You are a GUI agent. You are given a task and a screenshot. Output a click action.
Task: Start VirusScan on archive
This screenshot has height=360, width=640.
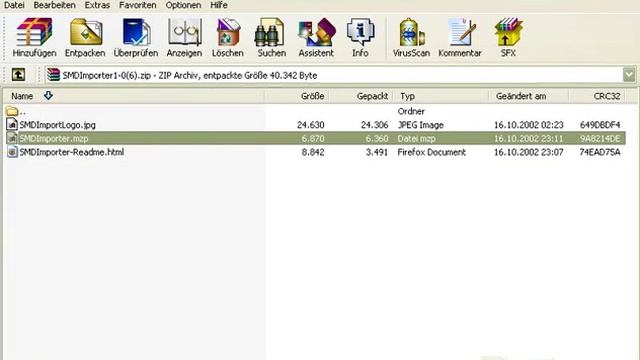(x=411, y=32)
